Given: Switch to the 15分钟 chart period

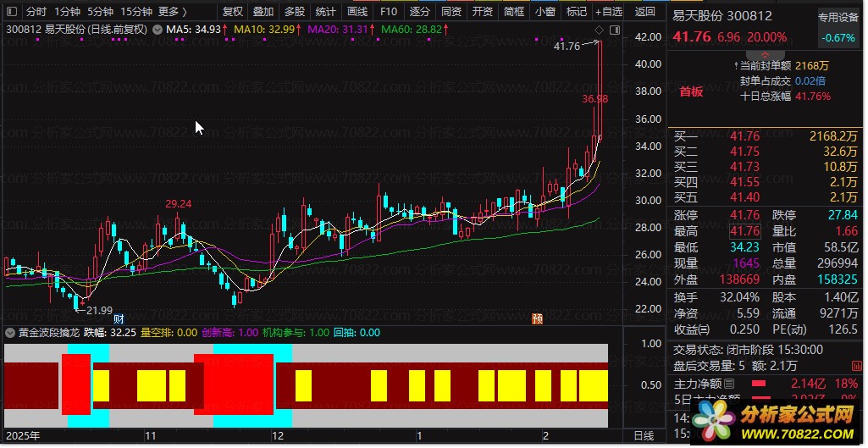Looking at the screenshot, I should 136,12.
